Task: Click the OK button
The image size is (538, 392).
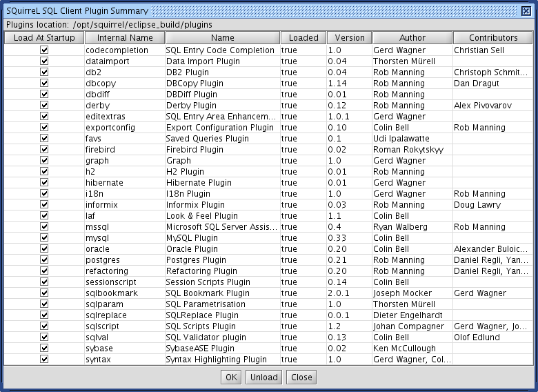Action: (231, 377)
